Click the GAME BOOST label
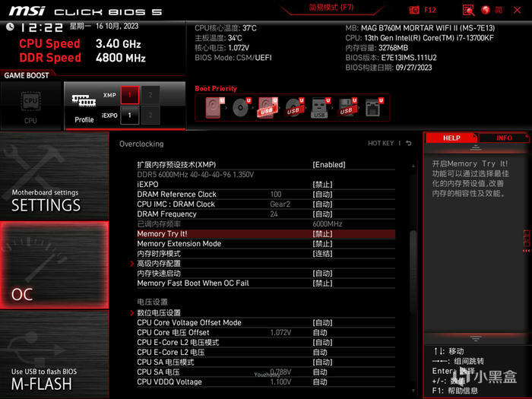 (x=27, y=75)
